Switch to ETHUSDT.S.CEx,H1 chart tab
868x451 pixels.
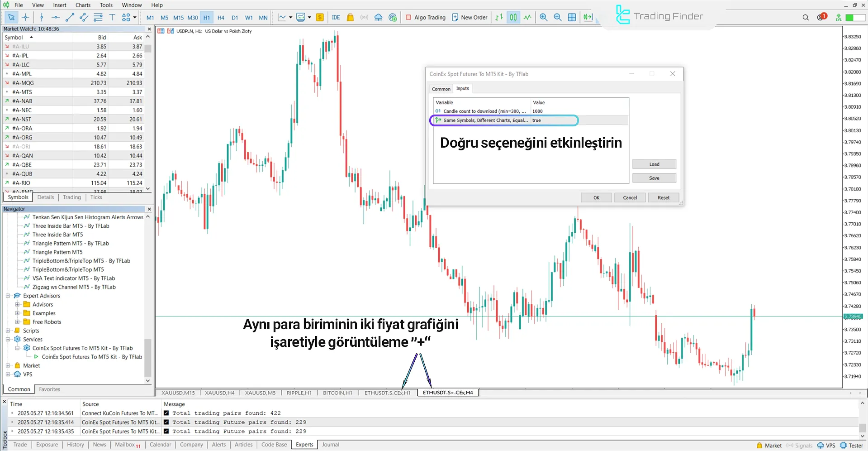[388, 393]
